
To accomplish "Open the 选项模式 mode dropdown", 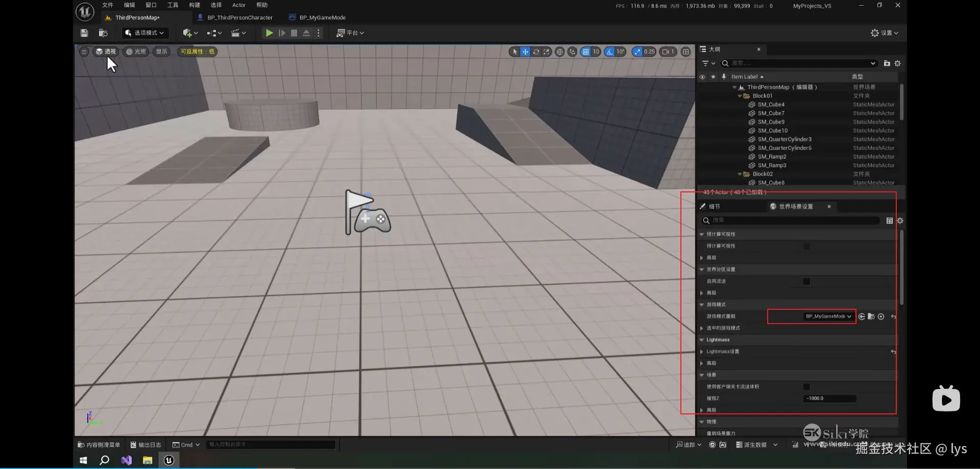I will (x=145, y=33).
